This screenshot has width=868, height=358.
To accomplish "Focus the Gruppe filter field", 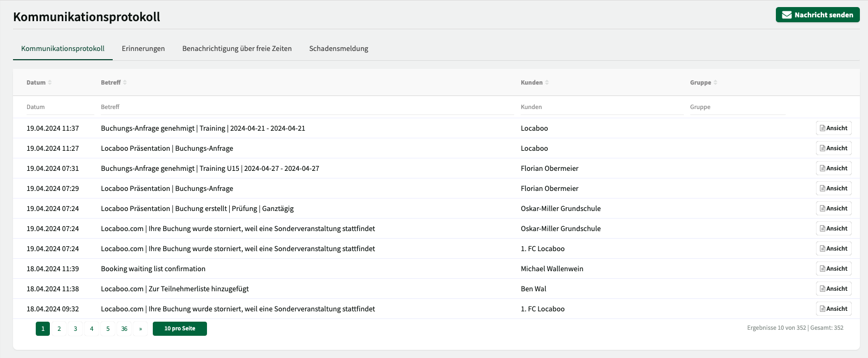I will [x=737, y=107].
